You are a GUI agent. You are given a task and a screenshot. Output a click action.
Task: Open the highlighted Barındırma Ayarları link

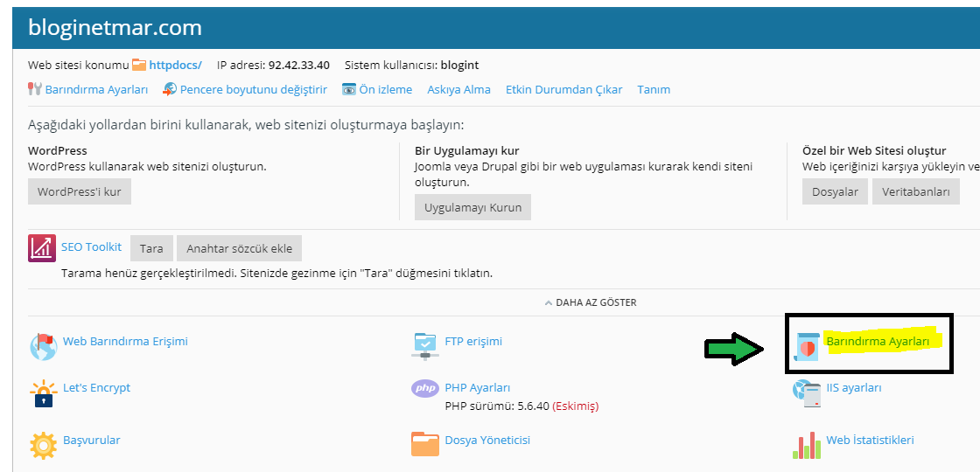[x=878, y=342]
